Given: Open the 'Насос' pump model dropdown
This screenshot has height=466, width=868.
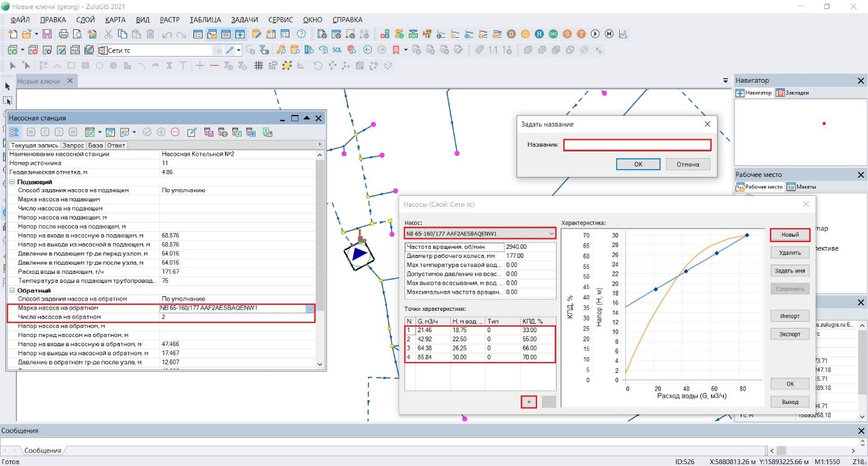Looking at the screenshot, I should tap(551, 234).
